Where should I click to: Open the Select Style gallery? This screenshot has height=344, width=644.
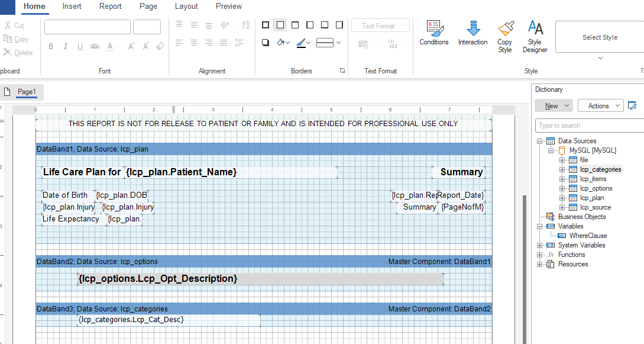click(600, 37)
